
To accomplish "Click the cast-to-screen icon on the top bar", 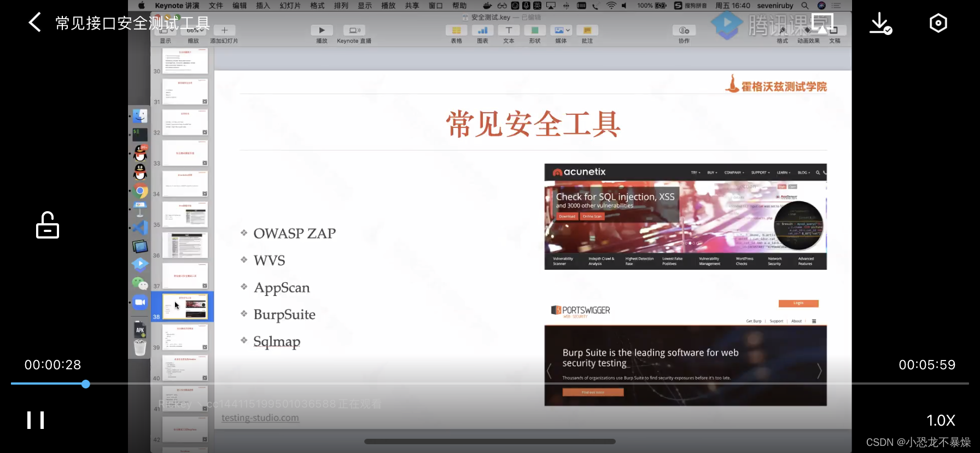I will pyautogui.click(x=822, y=23).
